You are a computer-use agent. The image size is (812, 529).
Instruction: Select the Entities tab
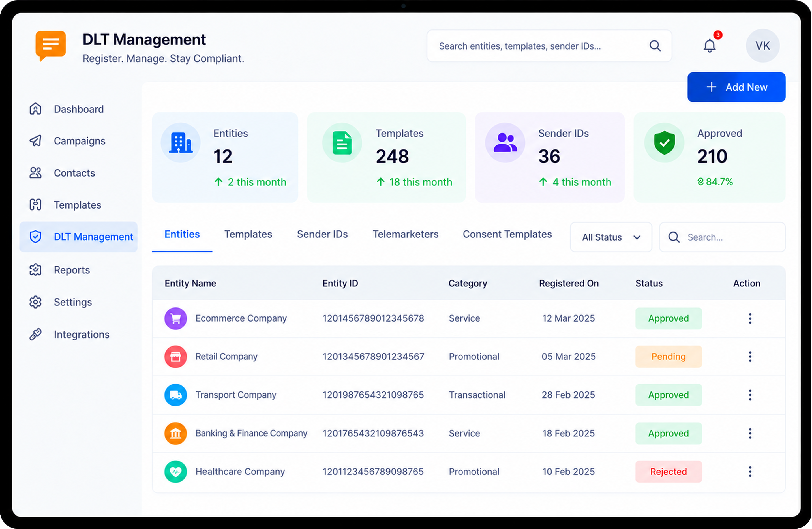[x=182, y=234]
